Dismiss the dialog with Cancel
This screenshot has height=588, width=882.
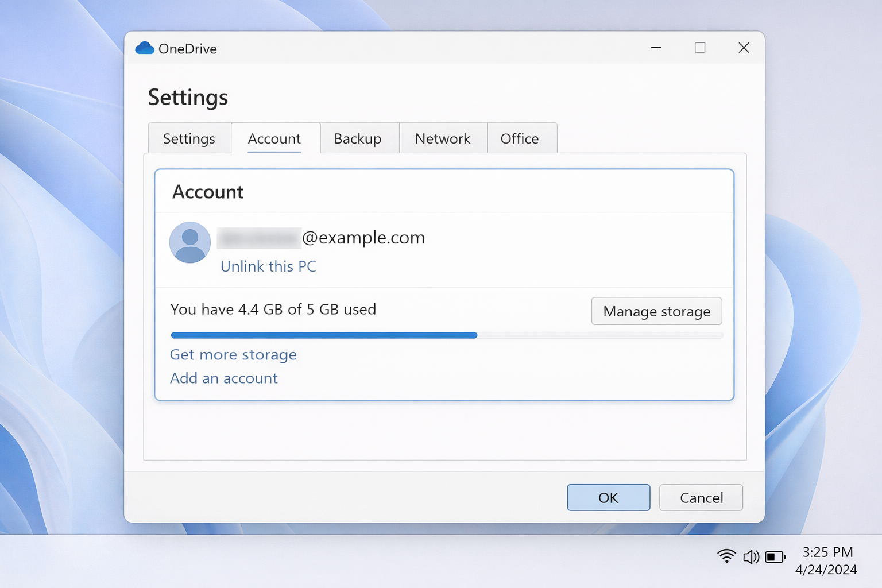(x=701, y=497)
